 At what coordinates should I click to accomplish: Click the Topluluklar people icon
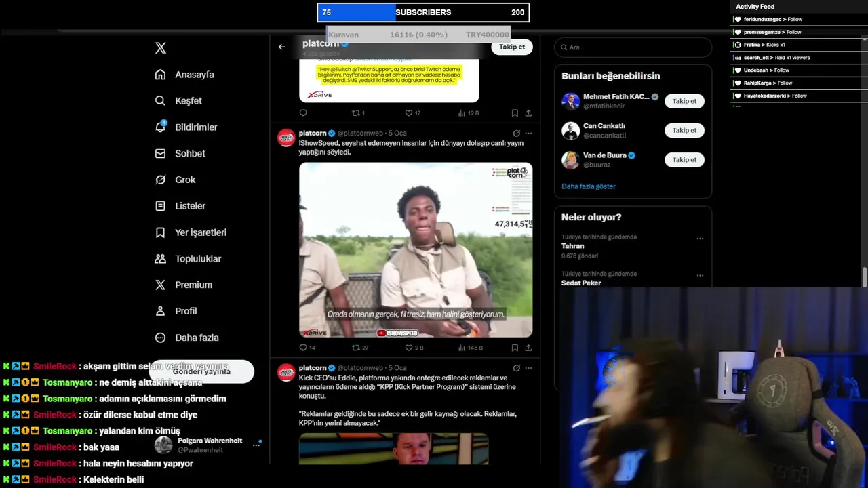[160, 258]
